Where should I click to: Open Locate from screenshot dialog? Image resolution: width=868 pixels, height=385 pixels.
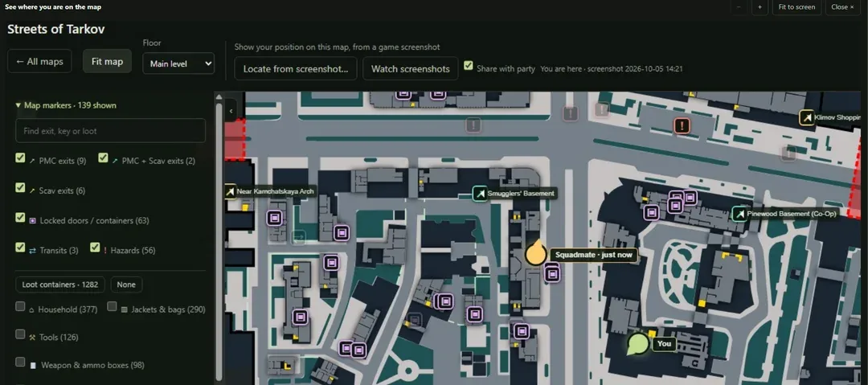[x=296, y=68]
